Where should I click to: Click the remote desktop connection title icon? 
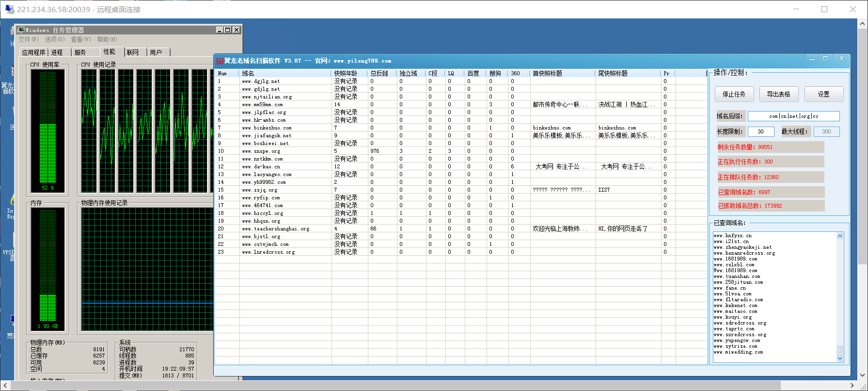point(10,9)
